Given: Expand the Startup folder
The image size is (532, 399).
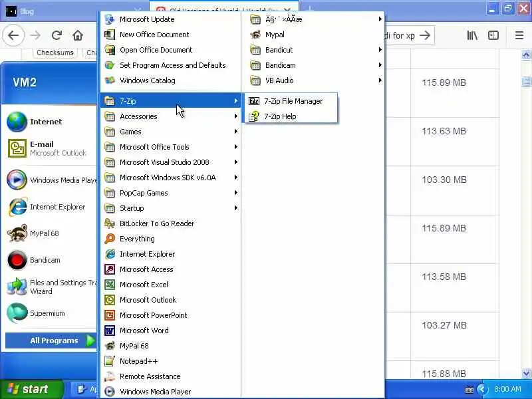Looking at the screenshot, I should (171, 208).
